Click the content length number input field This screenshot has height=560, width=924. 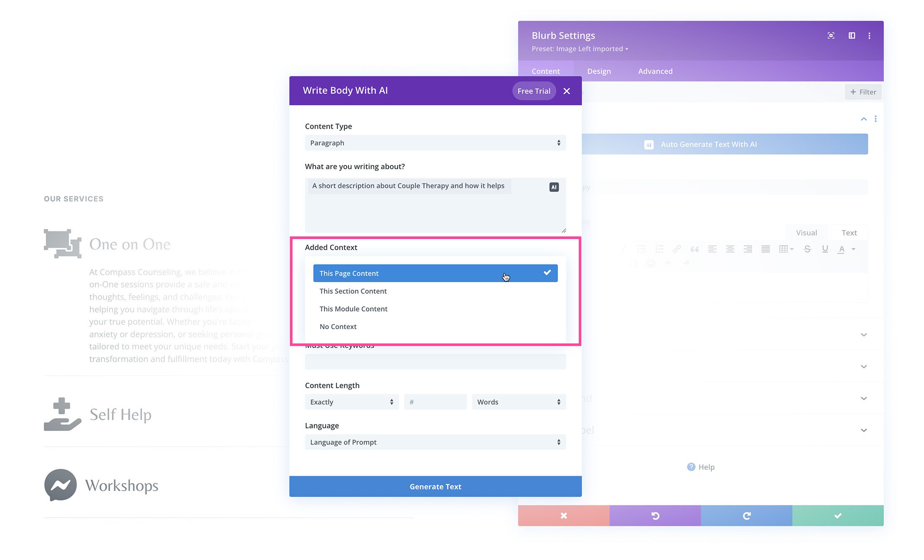click(435, 401)
